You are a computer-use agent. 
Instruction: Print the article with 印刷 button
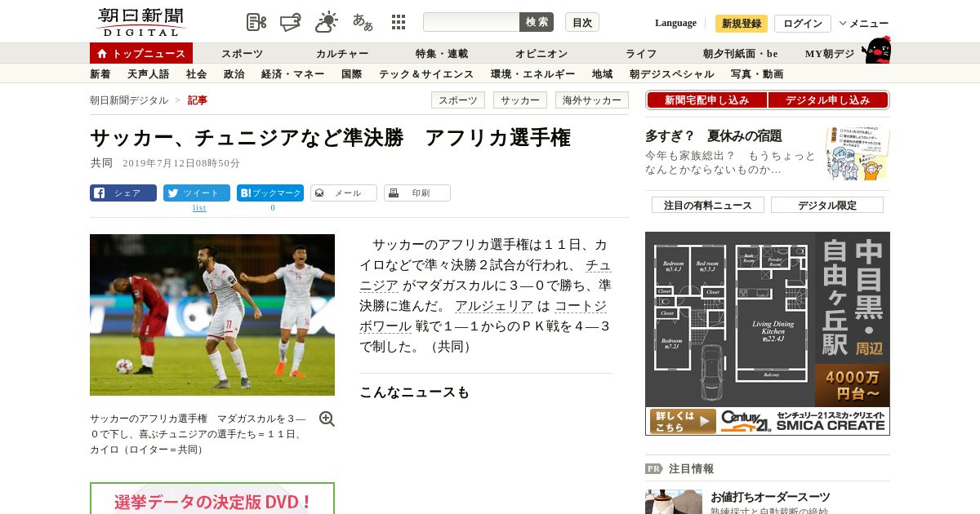click(417, 193)
